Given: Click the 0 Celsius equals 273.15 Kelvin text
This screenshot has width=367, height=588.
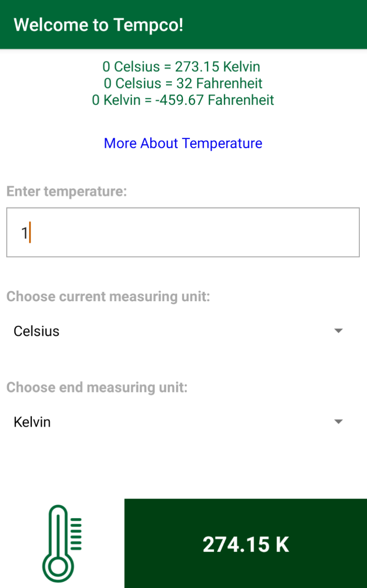Looking at the screenshot, I should point(183,67).
